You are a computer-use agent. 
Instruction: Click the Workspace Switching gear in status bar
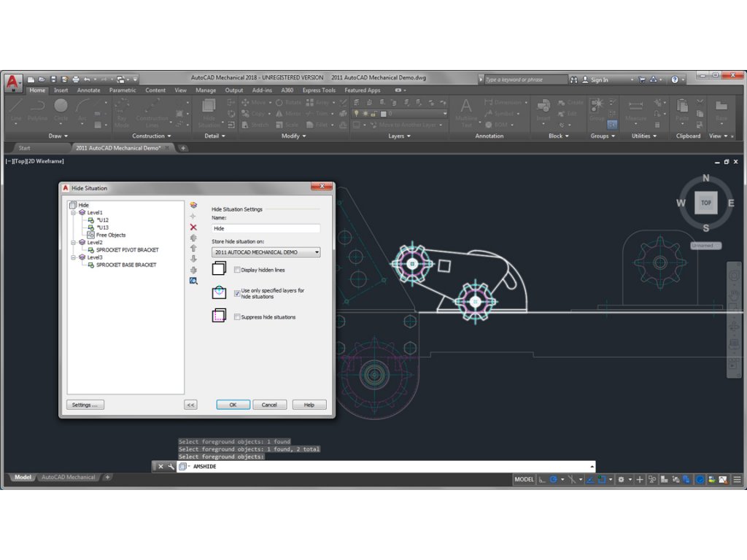pyautogui.click(x=622, y=480)
